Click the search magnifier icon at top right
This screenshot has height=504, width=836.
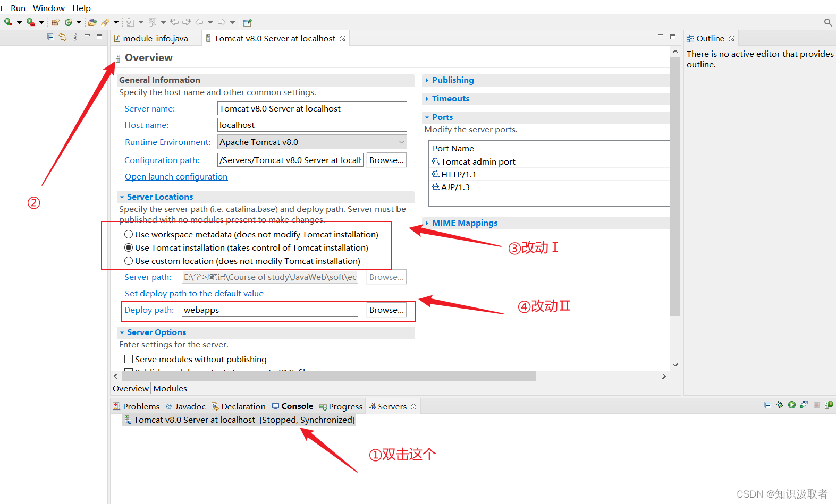pyautogui.click(x=827, y=22)
